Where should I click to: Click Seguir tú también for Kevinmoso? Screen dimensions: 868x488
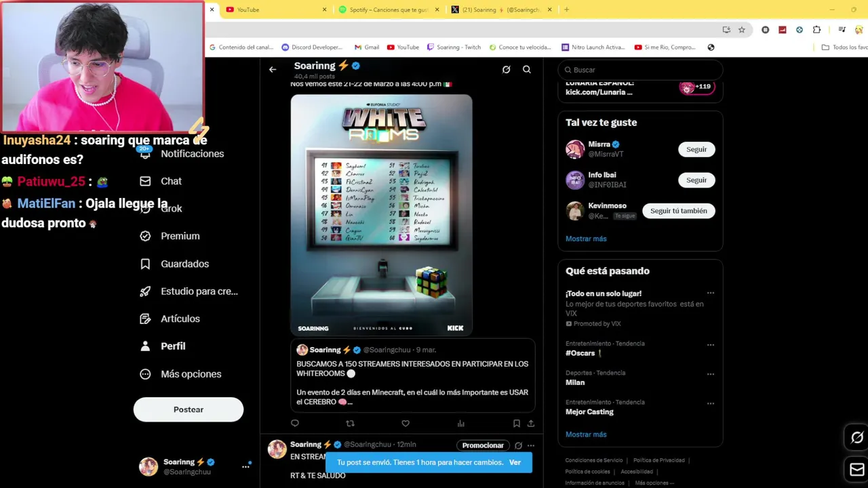[x=678, y=211]
